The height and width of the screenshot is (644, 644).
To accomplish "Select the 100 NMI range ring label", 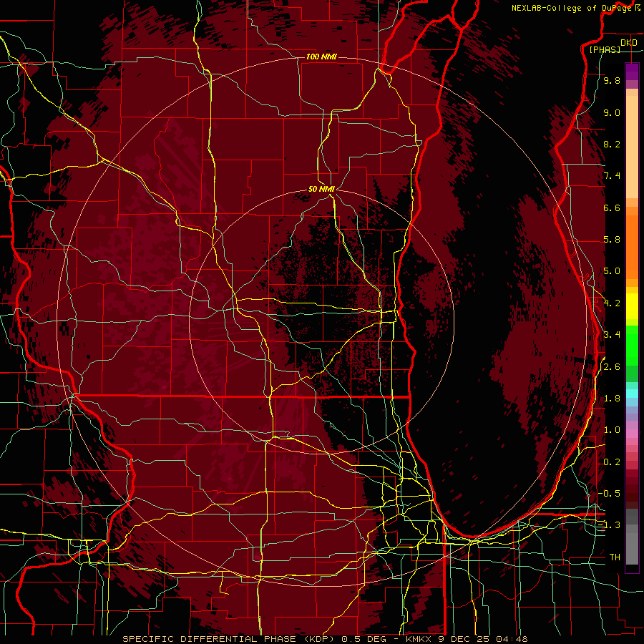I will pos(321,57).
